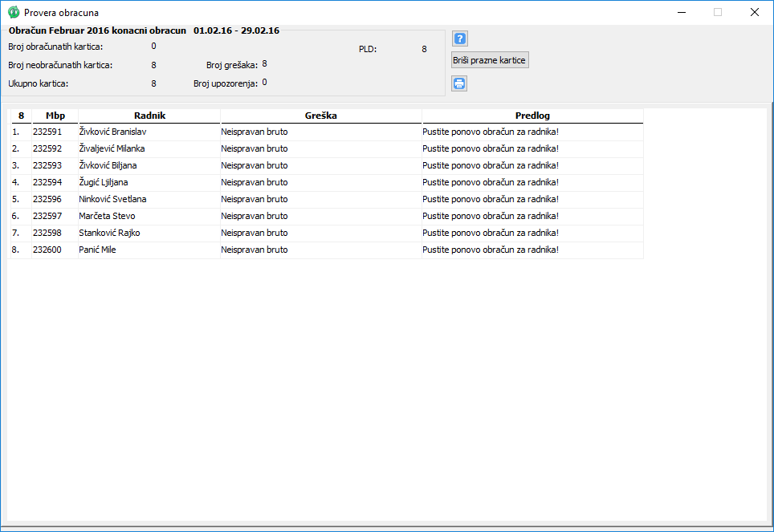Screen dimensions: 774x532
Task: Highlight the Žugić Ljiljana entry
Action: pos(103,182)
